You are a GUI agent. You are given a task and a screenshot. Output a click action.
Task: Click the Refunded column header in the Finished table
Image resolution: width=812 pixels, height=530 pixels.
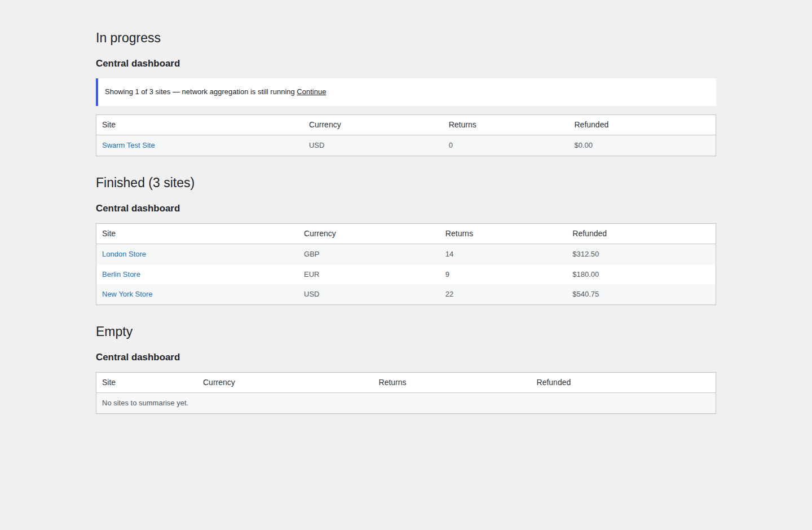point(589,233)
